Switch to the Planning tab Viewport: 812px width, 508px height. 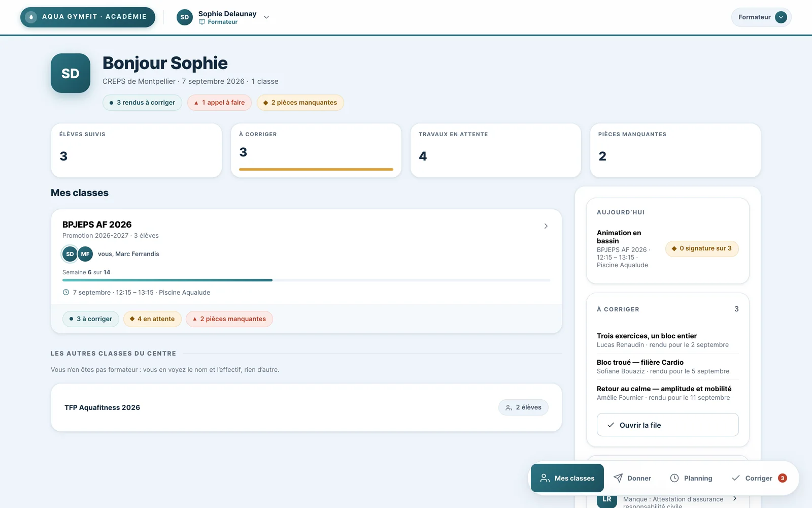coord(691,478)
